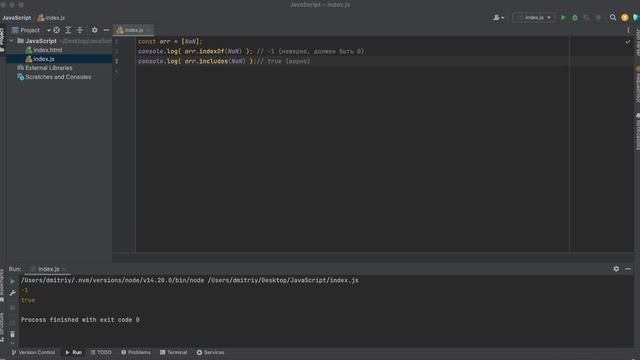
Task: Clear Run output with the trash icon
Action: coord(12,334)
